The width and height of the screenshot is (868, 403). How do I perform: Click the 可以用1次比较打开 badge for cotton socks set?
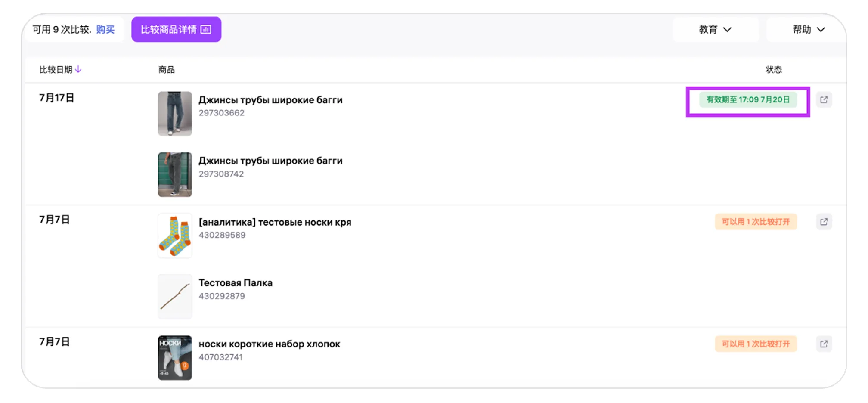click(756, 344)
